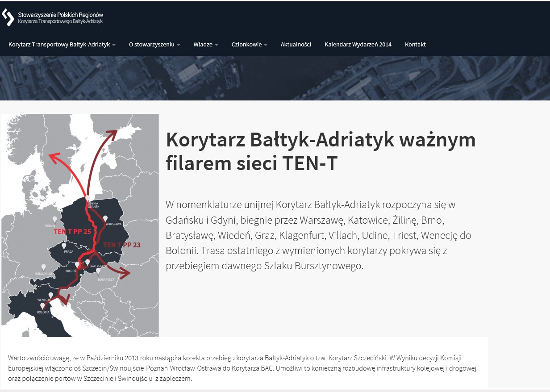Select the Bolonia pin on map

(x=43, y=306)
